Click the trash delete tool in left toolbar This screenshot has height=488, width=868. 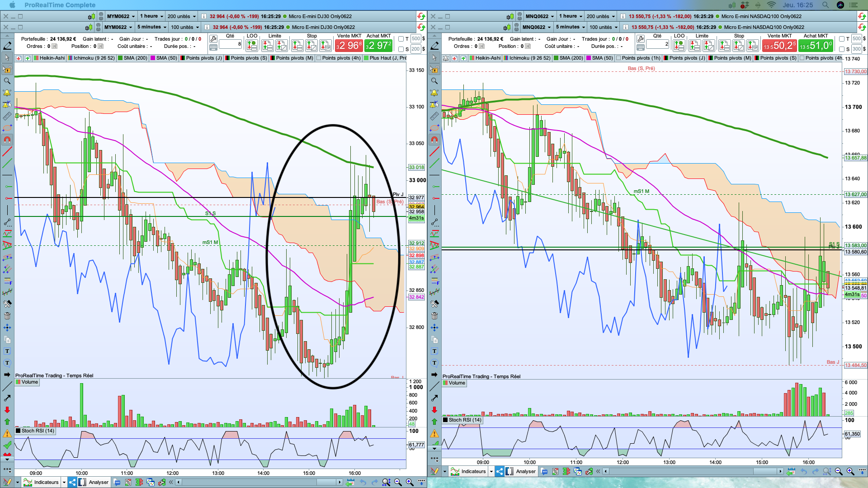tap(7, 316)
